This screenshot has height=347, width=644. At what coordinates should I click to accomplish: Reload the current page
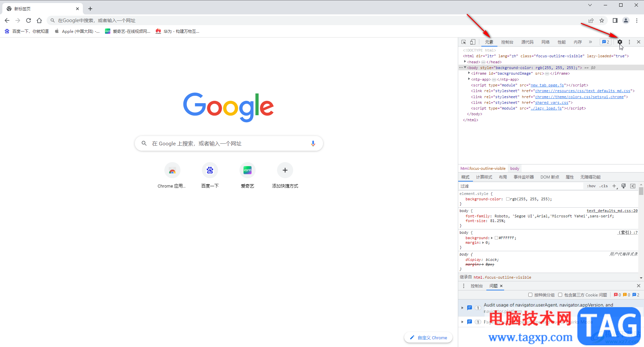click(29, 20)
